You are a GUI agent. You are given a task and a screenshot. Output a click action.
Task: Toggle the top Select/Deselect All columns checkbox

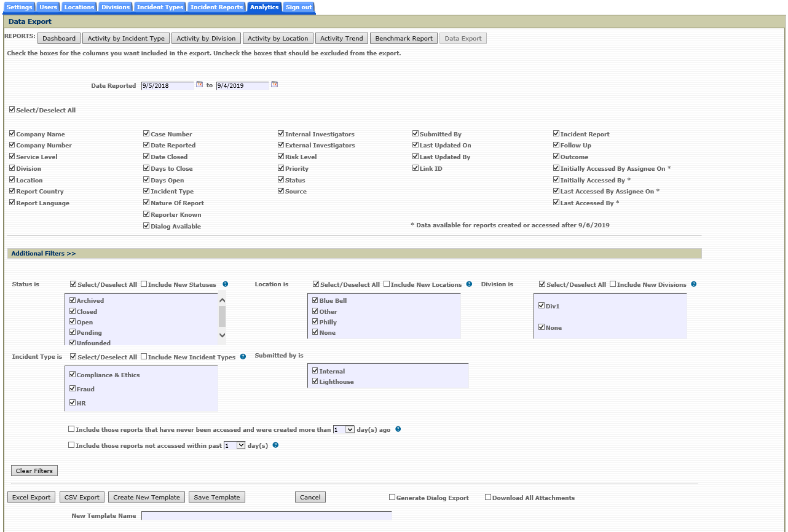pyautogui.click(x=12, y=110)
